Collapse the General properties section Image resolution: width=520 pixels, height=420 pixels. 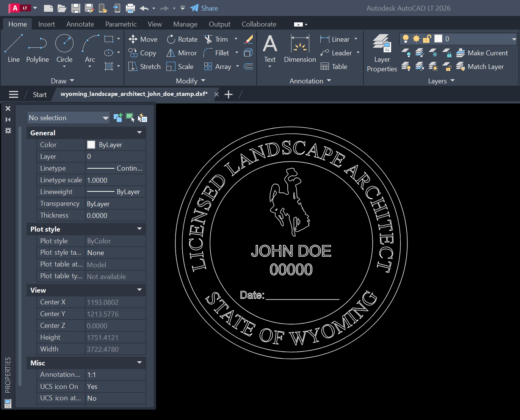tap(139, 133)
